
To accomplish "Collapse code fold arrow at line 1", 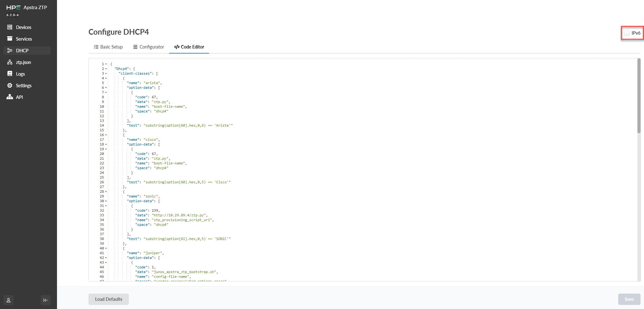I will coord(106,64).
